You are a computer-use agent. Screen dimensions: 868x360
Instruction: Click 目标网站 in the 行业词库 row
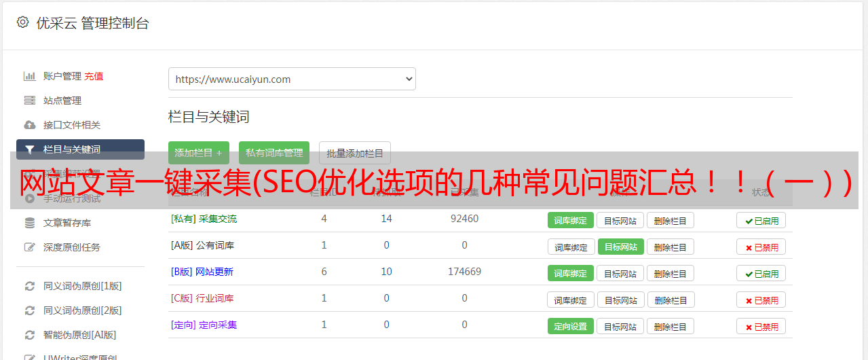620,300
